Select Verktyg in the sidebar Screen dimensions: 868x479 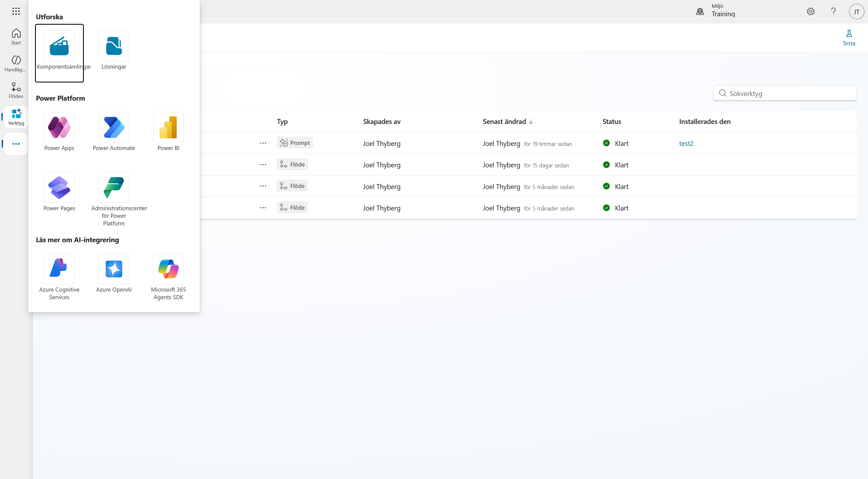coord(16,117)
